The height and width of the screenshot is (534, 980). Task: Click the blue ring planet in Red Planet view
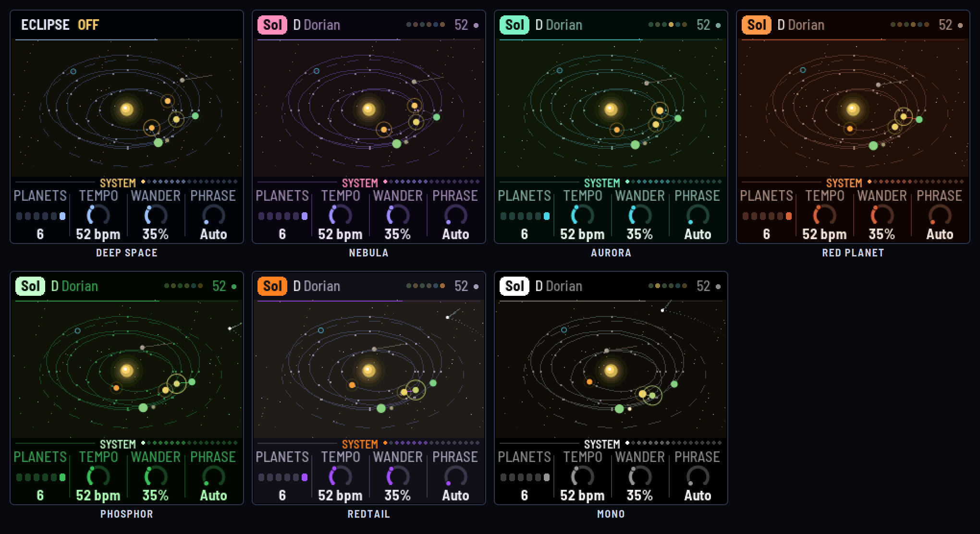click(x=803, y=70)
